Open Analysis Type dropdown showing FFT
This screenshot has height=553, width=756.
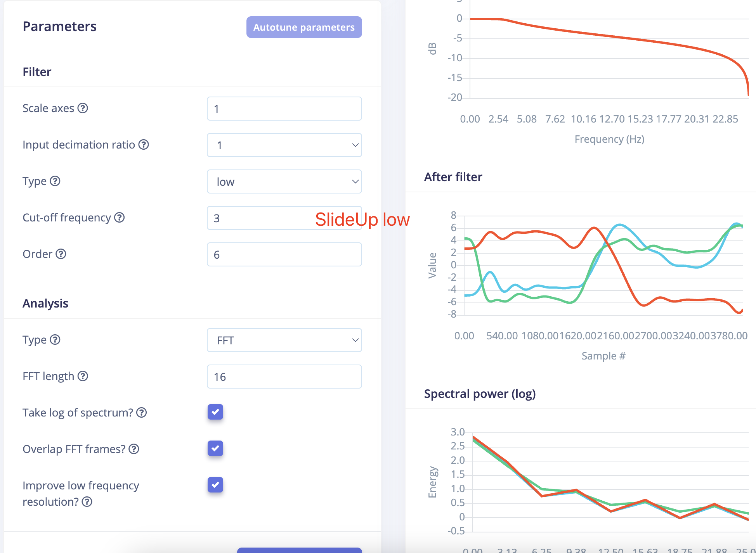point(284,340)
